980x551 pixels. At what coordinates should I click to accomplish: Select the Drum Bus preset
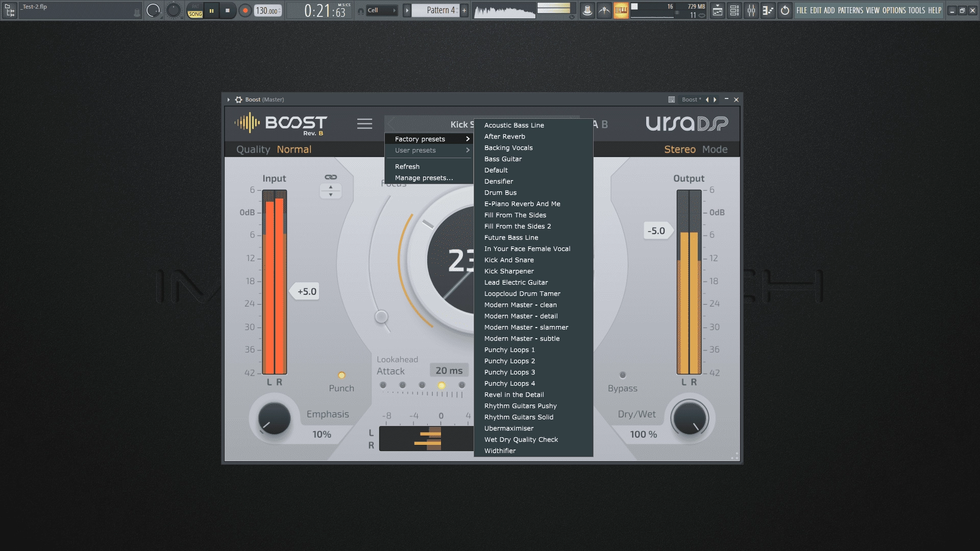(533, 193)
